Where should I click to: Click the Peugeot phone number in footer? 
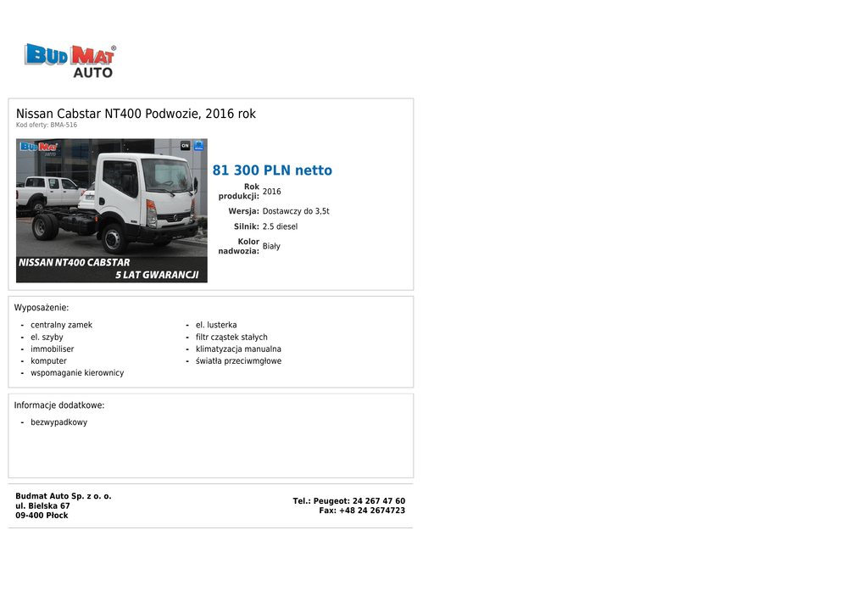pyautogui.click(x=348, y=501)
